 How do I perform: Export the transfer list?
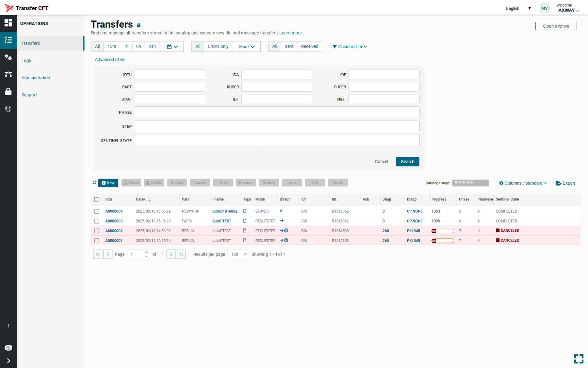click(566, 183)
